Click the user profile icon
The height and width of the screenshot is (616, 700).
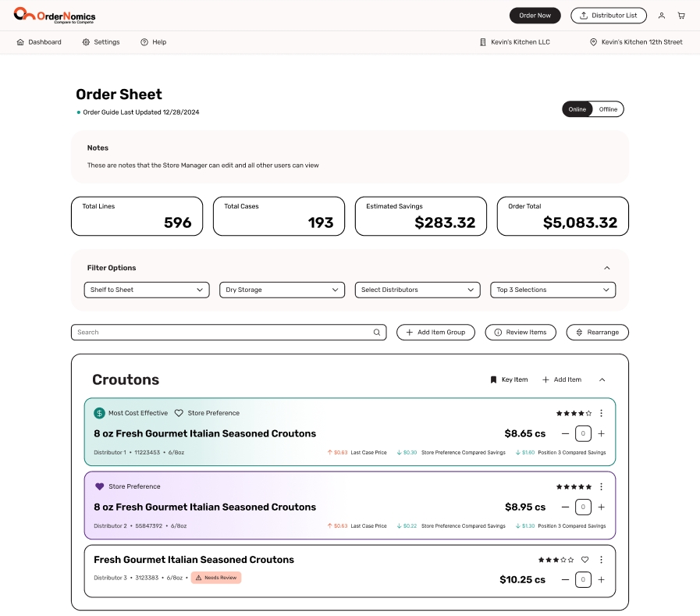(x=661, y=16)
